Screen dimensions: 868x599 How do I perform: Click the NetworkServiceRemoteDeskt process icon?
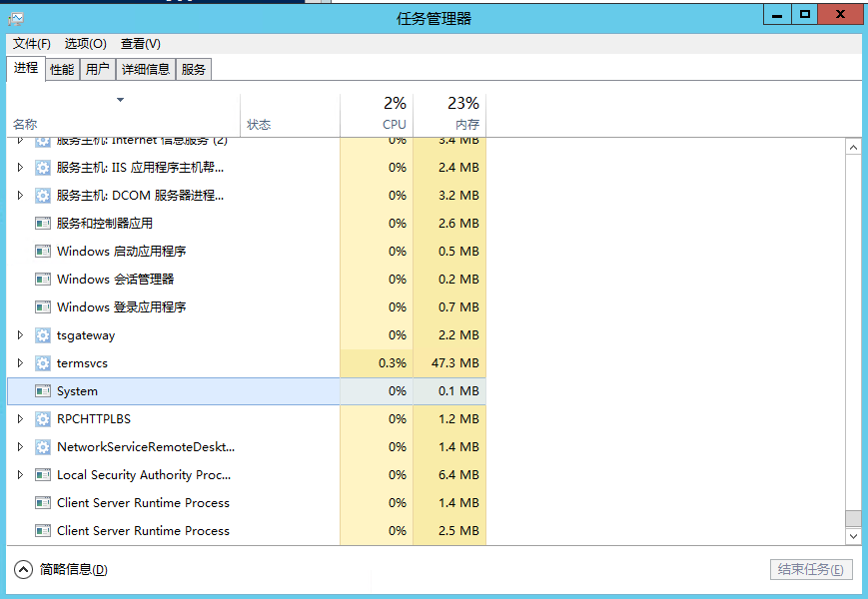point(42,446)
